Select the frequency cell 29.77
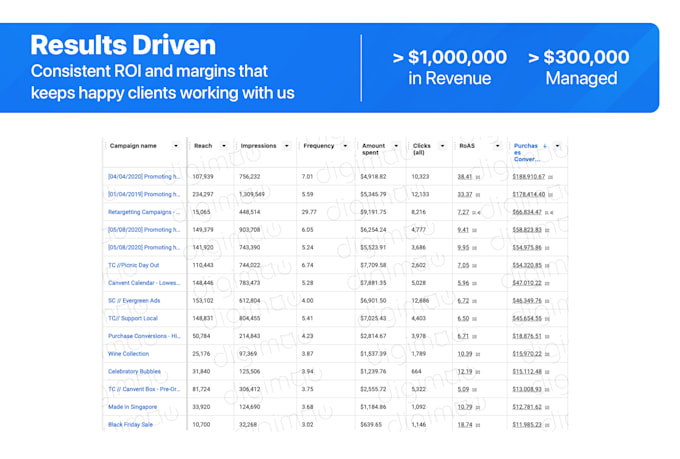Image resolution: width=680 pixels, height=459 pixels. pos(309,212)
